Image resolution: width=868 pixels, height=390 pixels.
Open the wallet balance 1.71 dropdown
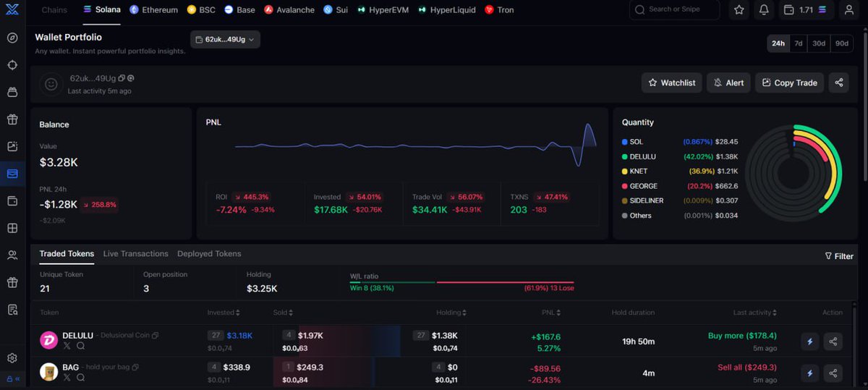pos(806,10)
